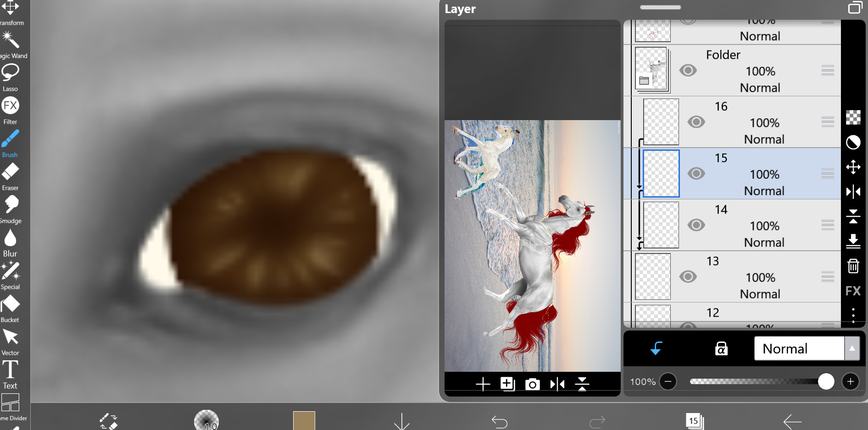Open the three-dot layer options menu
The height and width of the screenshot is (430, 868).
tap(853, 315)
